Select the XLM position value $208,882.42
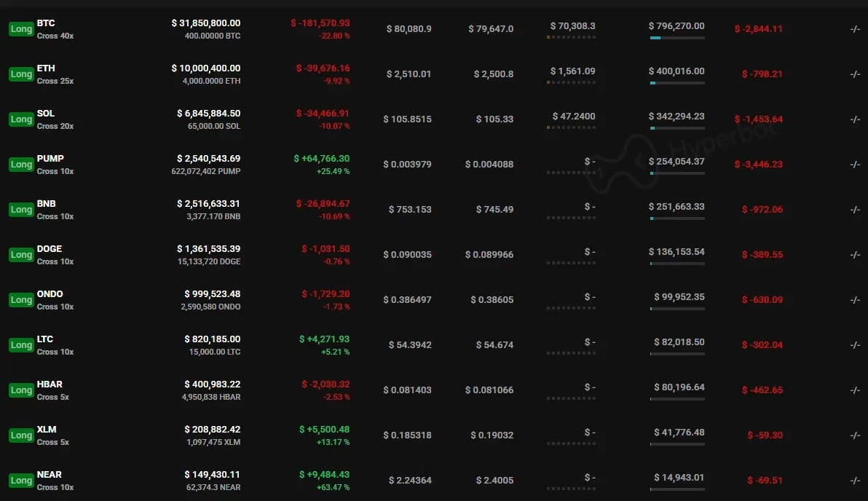This screenshot has height=501, width=868. 213,430
